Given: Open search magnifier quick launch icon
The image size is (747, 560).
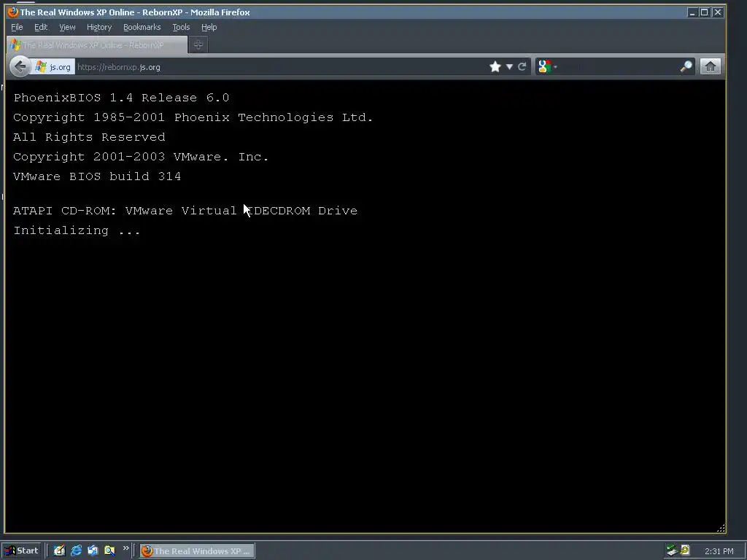Looking at the screenshot, I should coord(109,551).
